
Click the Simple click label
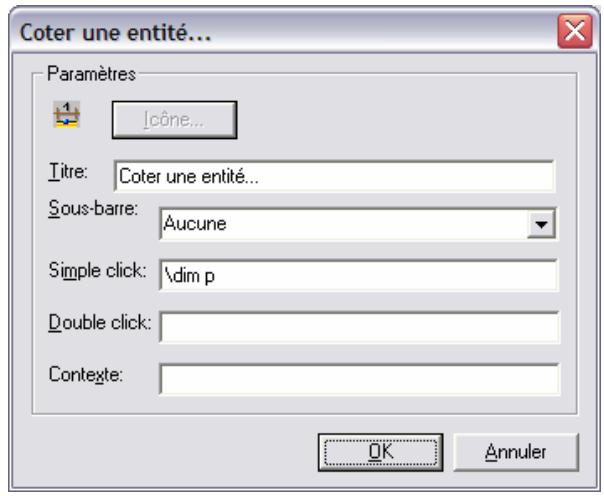pos(97,271)
